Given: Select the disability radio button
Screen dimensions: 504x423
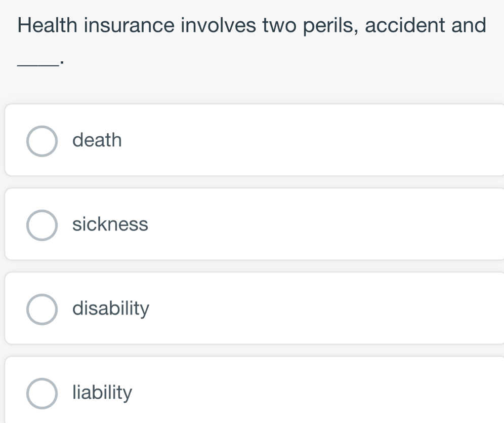Looking at the screenshot, I should pyautogui.click(x=43, y=308).
